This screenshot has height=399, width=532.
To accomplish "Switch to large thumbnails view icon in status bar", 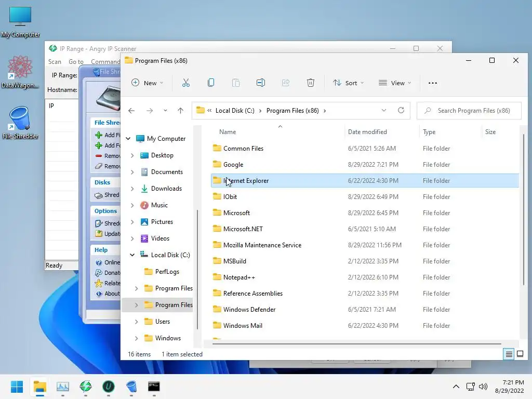I will 520,354.
